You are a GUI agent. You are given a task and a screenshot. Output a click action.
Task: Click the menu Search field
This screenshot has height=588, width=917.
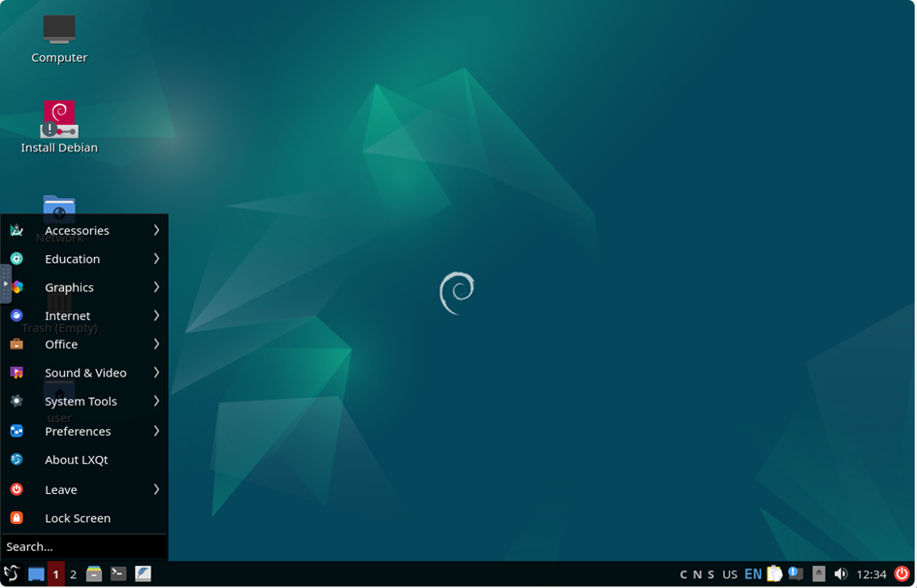pyautogui.click(x=84, y=547)
